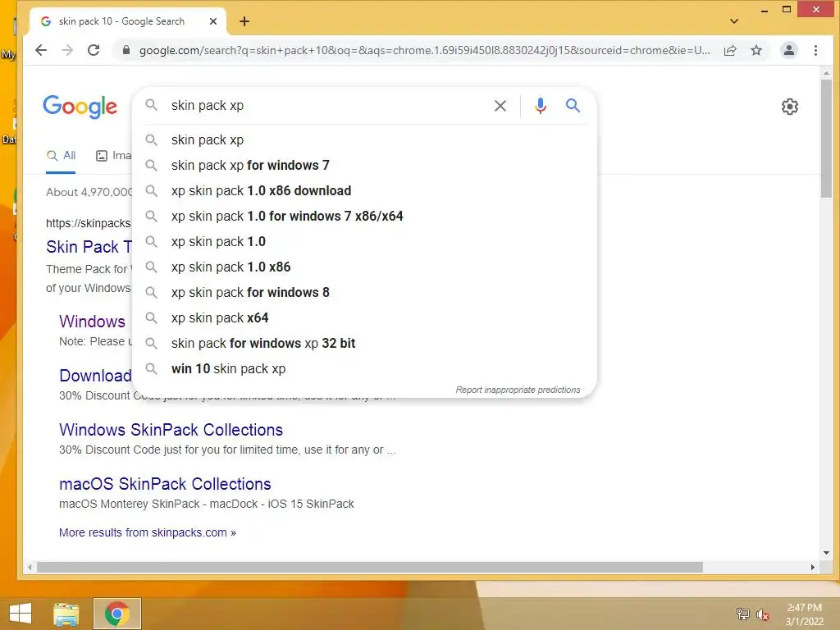Click 'More results from skinpacks.com'
This screenshot has width=840, height=630.
pos(148,532)
